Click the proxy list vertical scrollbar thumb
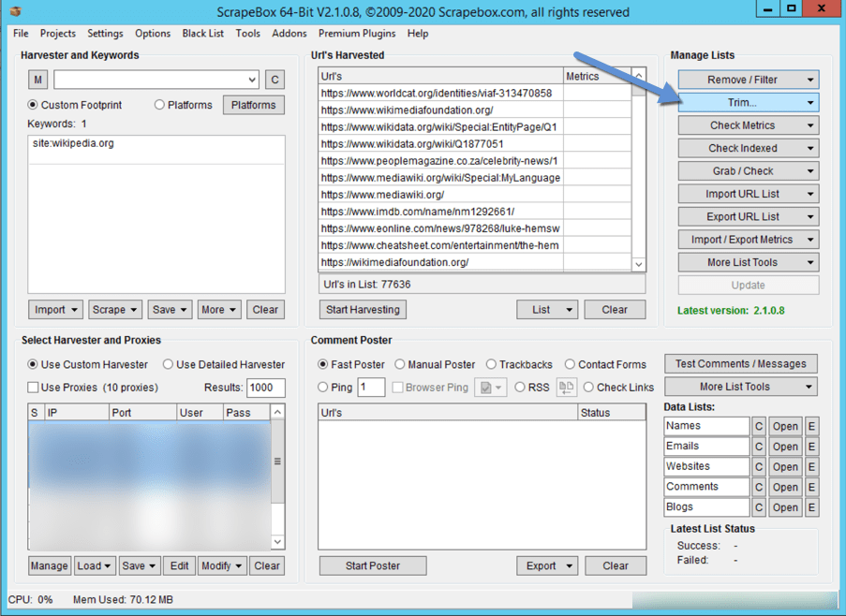846x616 pixels. pyautogui.click(x=277, y=462)
